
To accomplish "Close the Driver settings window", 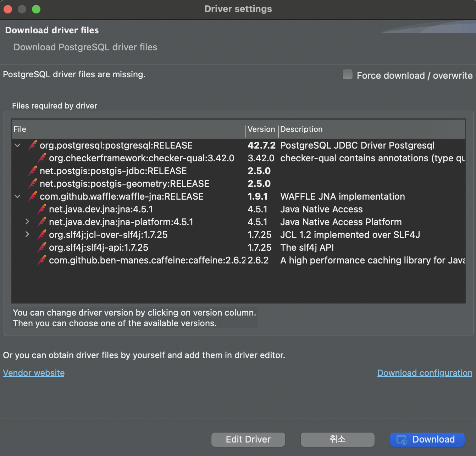I will [x=8, y=9].
